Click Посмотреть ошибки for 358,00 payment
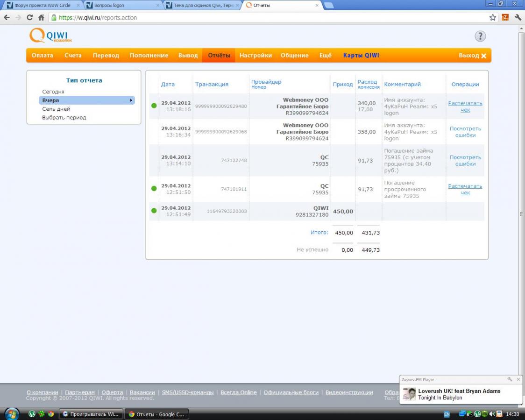This screenshot has height=420, width=525. (465, 132)
